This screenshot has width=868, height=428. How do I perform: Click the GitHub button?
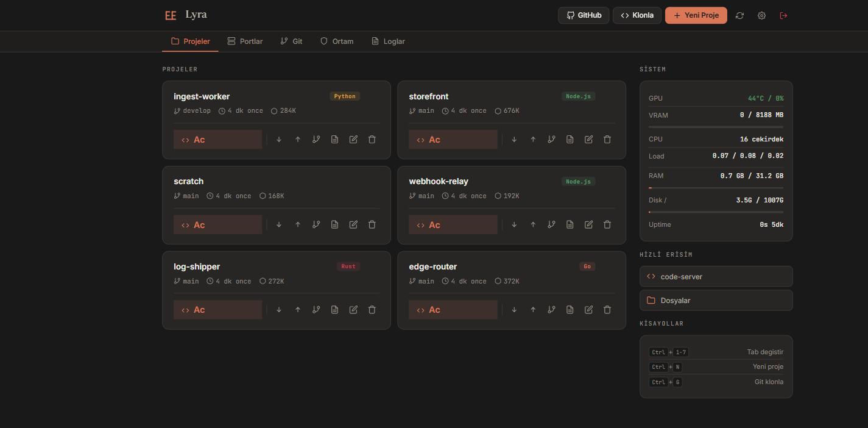(584, 15)
